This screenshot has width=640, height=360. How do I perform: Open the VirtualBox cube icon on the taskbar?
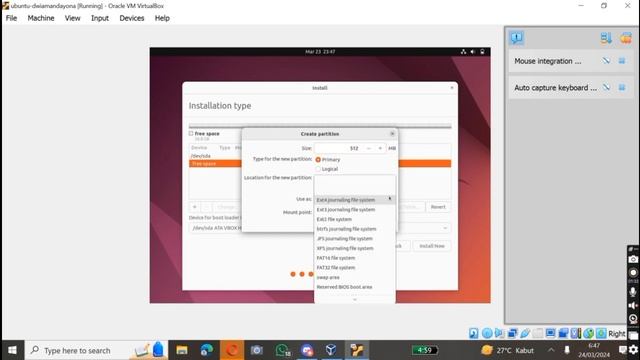(x=331, y=350)
